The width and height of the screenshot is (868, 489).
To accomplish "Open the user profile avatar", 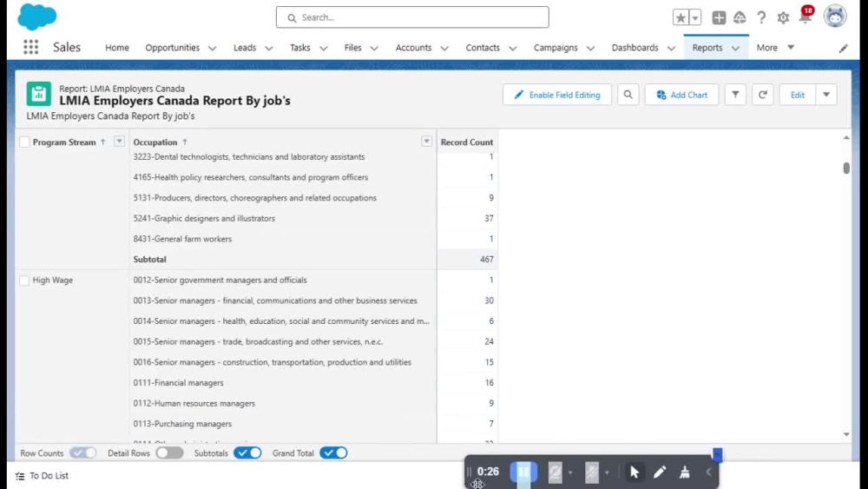I will pos(835,16).
